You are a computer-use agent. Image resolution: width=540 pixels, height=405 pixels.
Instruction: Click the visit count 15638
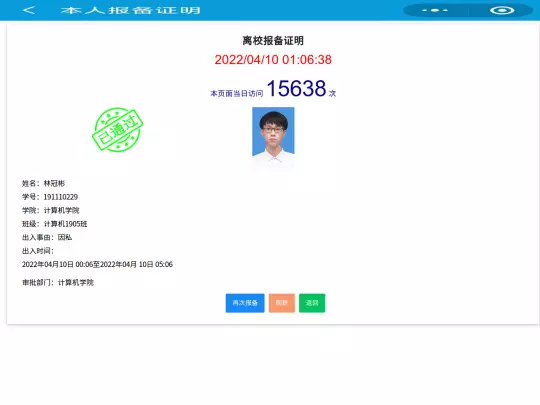tap(297, 89)
